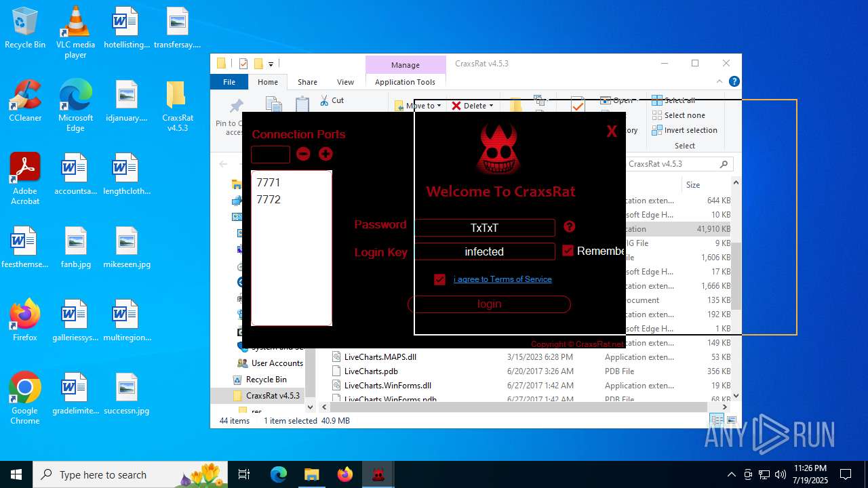Select galleriessys Word document on desktop
Image resolution: width=868 pixels, height=488 pixels.
(75, 321)
